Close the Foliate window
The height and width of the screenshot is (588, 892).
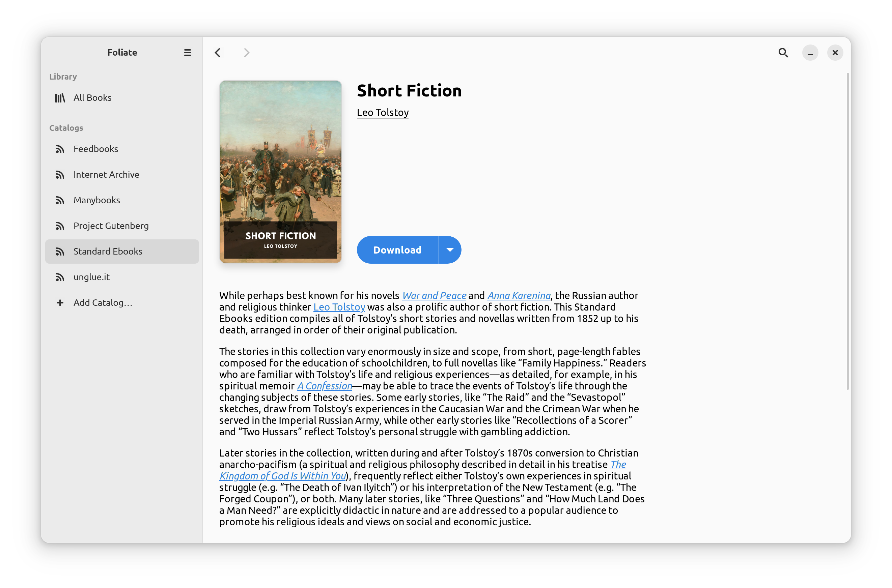[x=835, y=53]
